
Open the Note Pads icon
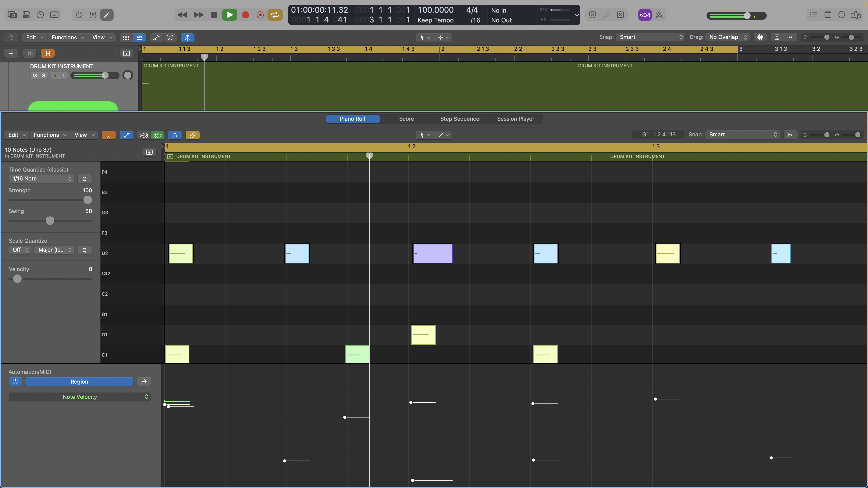tap(828, 15)
